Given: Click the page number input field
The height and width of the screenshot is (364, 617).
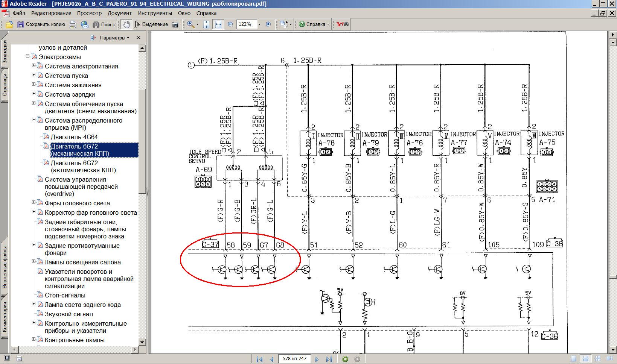Looking at the screenshot, I should click(294, 359).
